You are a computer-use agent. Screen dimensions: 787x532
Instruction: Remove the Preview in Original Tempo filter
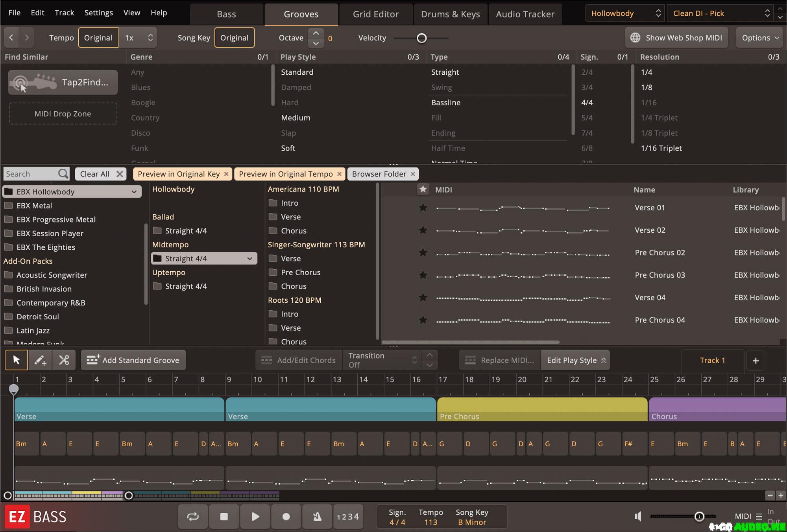(x=339, y=174)
